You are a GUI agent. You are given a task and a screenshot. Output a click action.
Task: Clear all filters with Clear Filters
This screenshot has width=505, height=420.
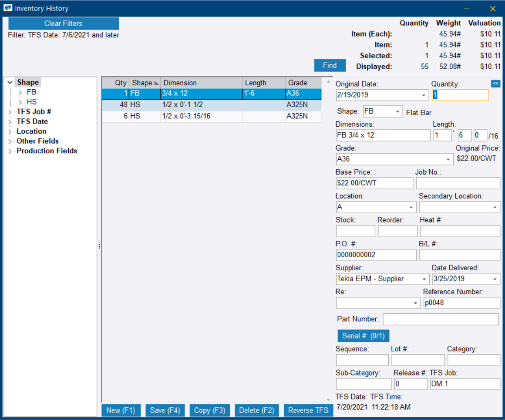coord(64,24)
